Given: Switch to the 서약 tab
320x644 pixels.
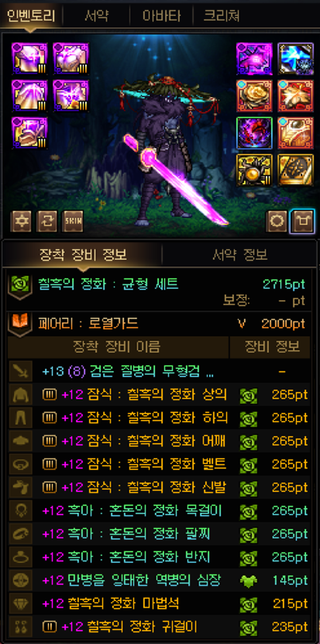Looking at the screenshot, I should (97, 15).
